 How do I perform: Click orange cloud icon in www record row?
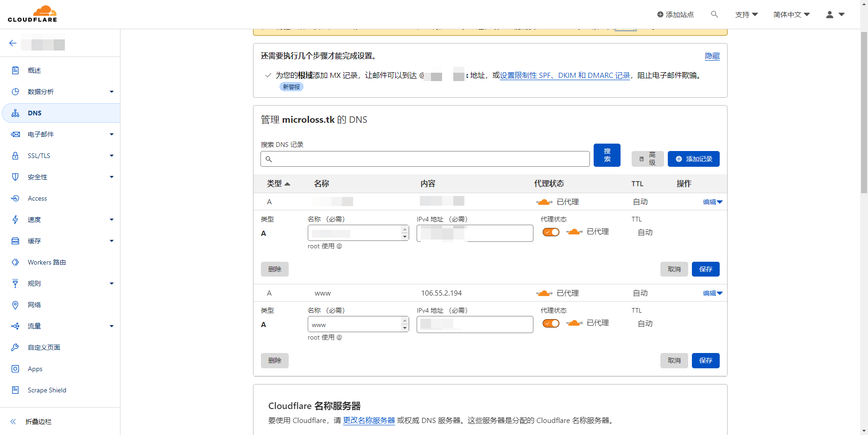pos(544,293)
